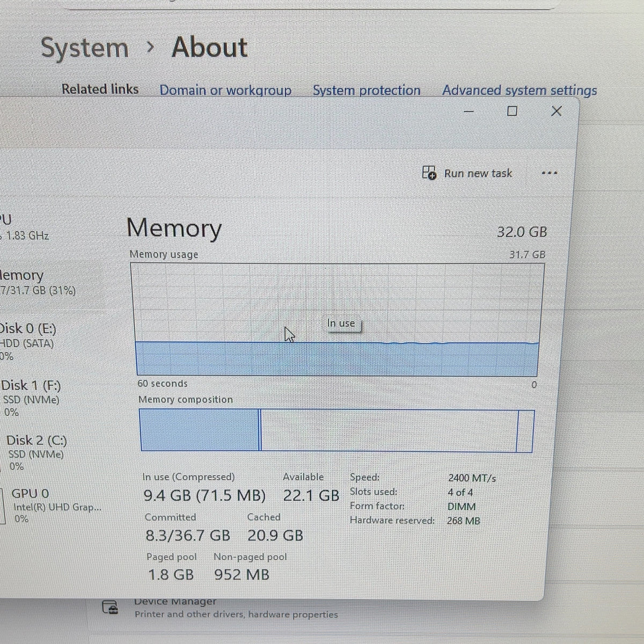Click the 60 seconds graph label
The width and height of the screenshot is (644, 644).
point(163,384)
